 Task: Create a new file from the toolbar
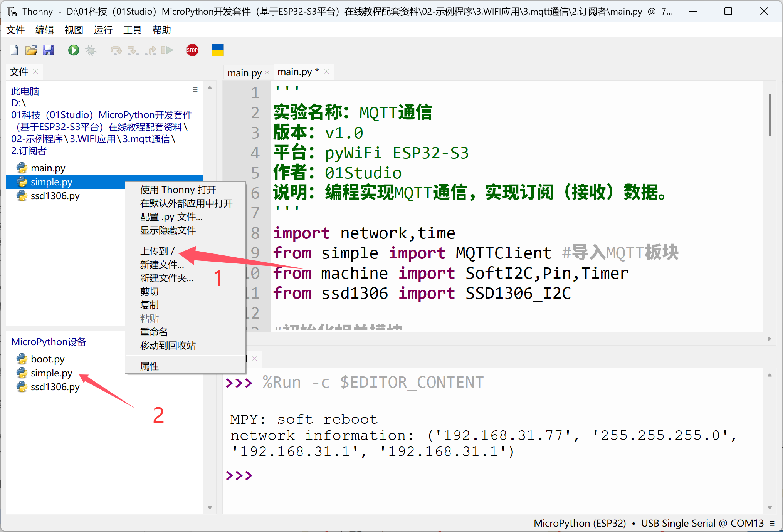[x=13, y=50]
